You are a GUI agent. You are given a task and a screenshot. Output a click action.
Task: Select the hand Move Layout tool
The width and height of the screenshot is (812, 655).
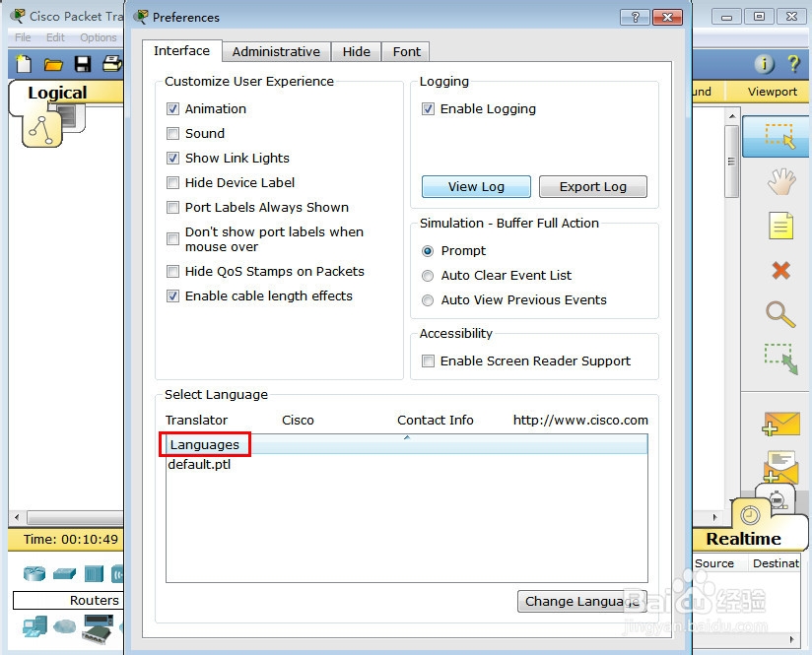pyautogui.click(x=780, y=181)
